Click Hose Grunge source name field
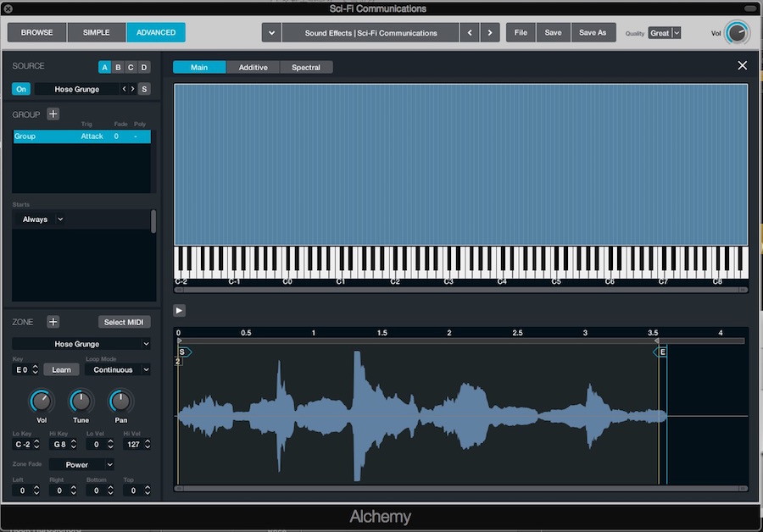Screen dimensions: 763x532 click(77, 89)
